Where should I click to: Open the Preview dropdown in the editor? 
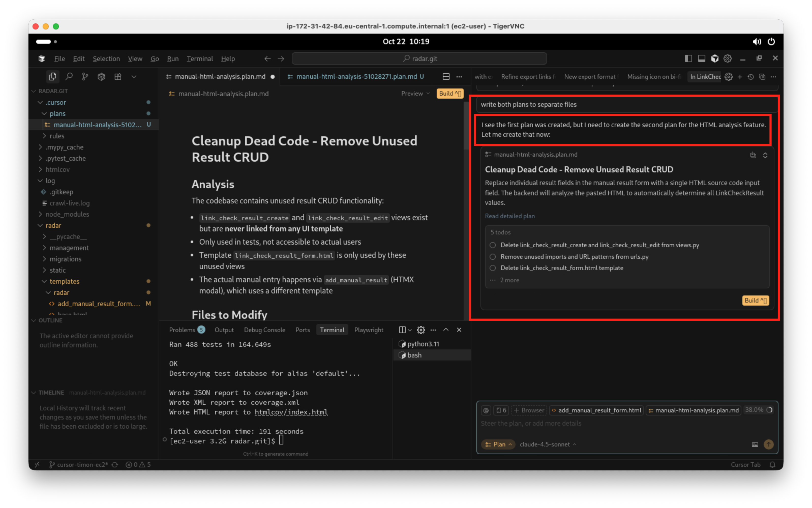tap(415, 93)
